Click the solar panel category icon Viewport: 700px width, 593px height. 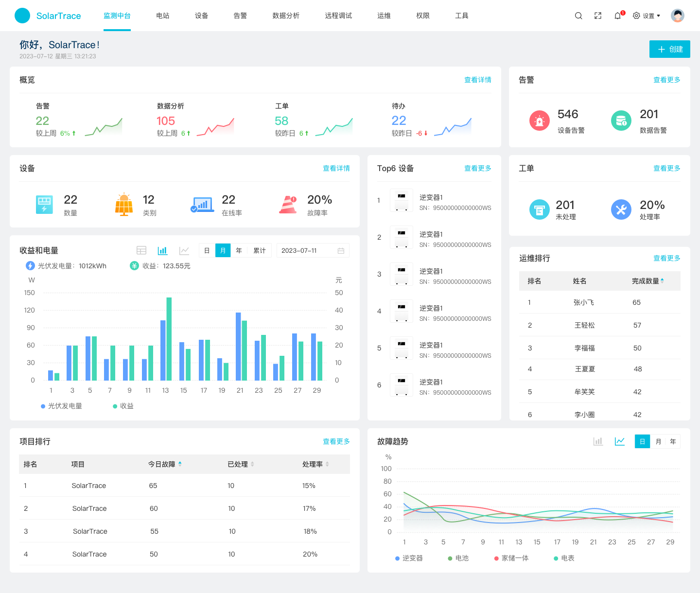[x=124, y=204]
